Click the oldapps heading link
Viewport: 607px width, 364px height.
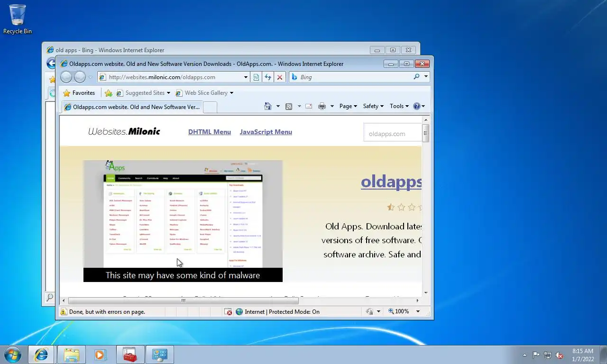pyautogui.click(x=391, y=182)
